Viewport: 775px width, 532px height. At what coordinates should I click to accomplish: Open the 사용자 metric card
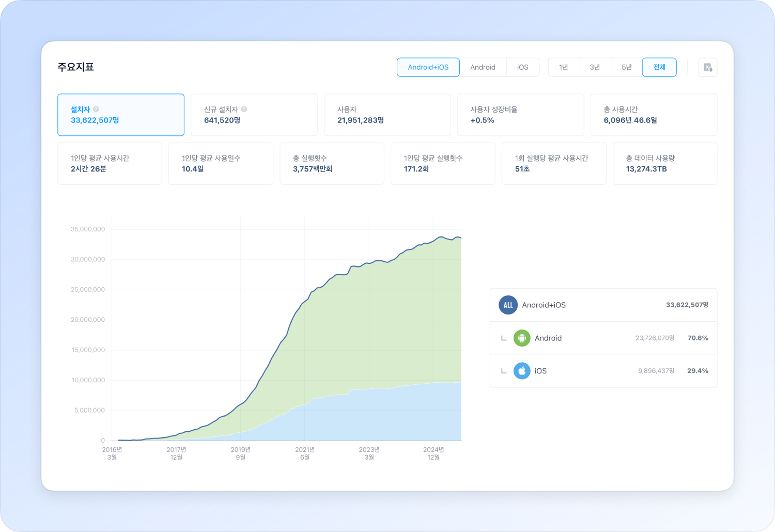click(387, 115)
